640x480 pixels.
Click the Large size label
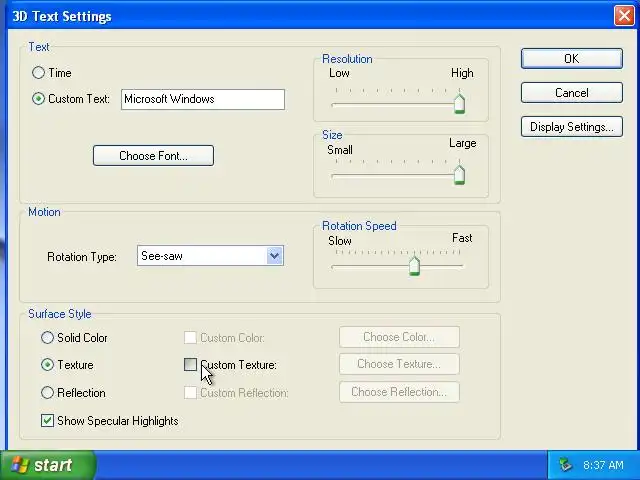(x=463, y=143)
